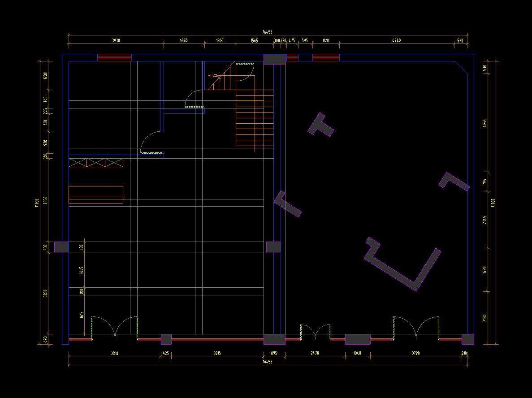Select the gray column at top wall
The width and height of the screenshot is (532, 398).
point(274,59)
